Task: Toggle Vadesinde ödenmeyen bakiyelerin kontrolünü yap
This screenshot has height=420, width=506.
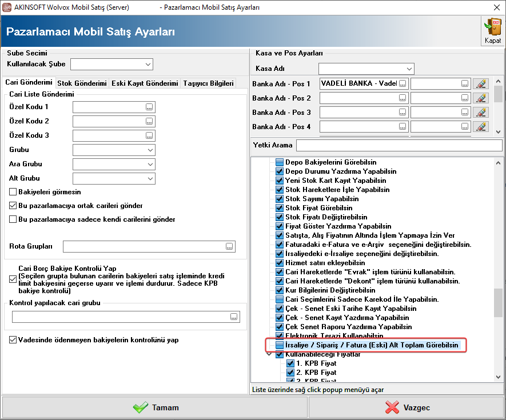Action: click(13, 339)
